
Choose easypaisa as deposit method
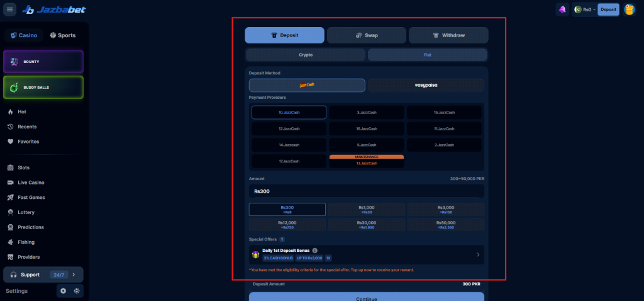(x=426, y=85)
